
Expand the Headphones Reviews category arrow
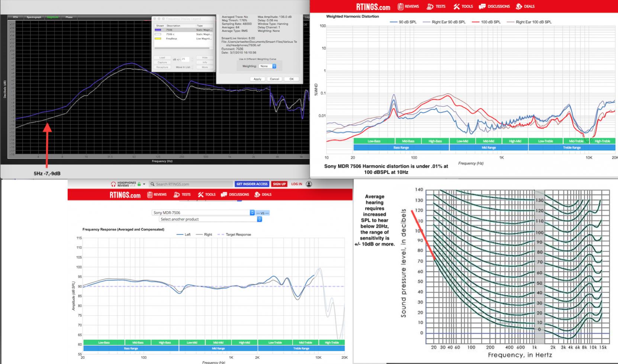(x=144, y=184)
